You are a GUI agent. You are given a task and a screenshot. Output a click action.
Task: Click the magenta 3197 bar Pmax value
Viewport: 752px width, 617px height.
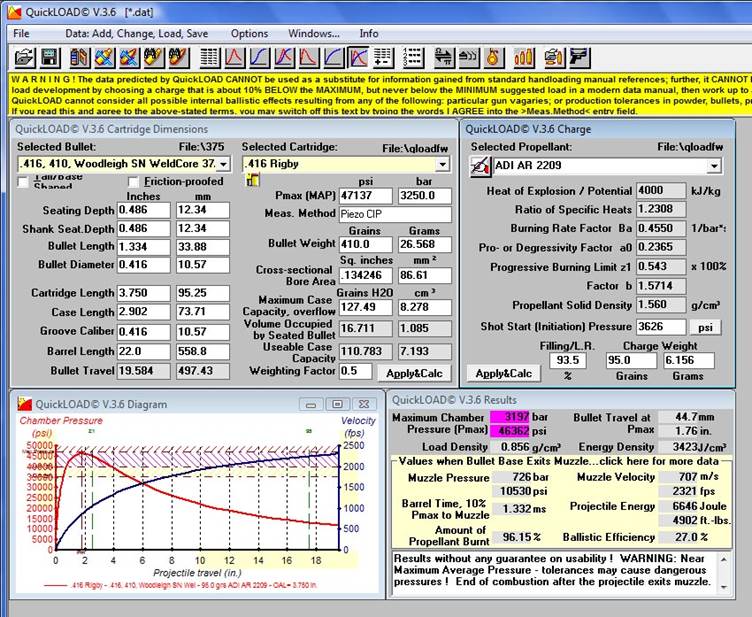tap(509, 417)
